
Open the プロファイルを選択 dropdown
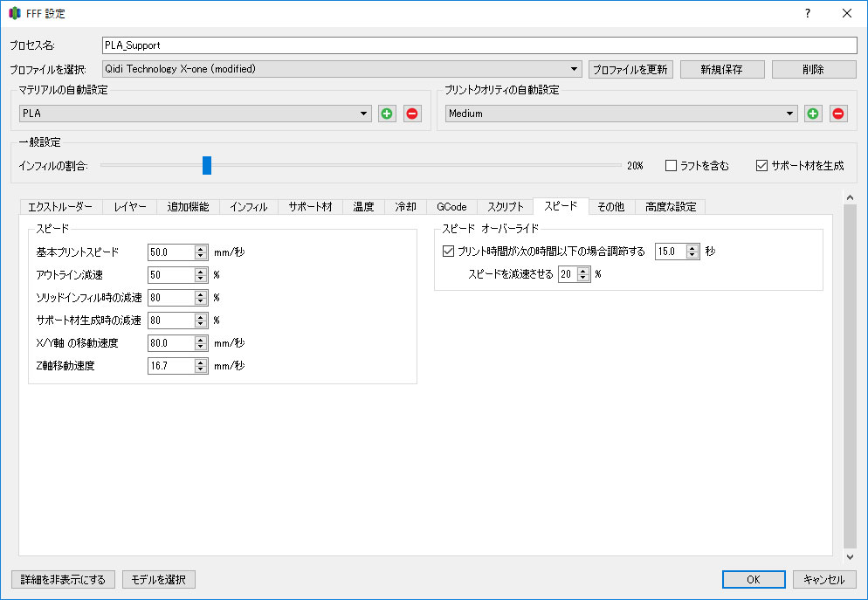[341, 69]
